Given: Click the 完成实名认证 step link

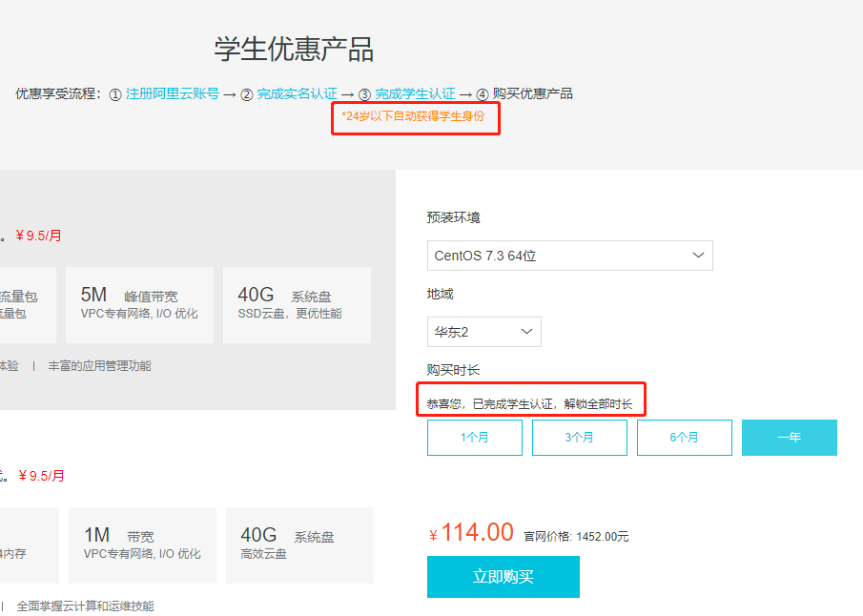Looking at the screenshot, I should 297,93.
